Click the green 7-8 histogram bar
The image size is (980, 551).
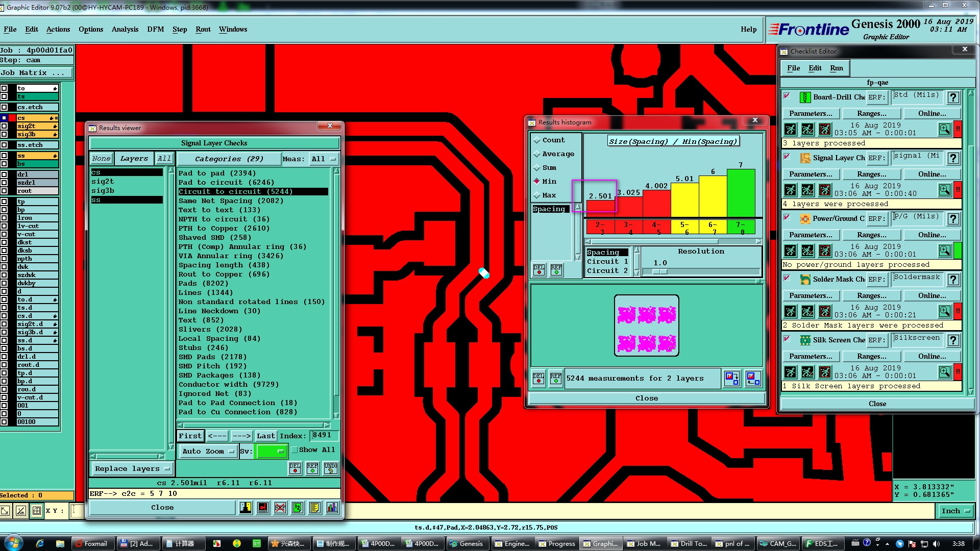[x=741, y=193]
